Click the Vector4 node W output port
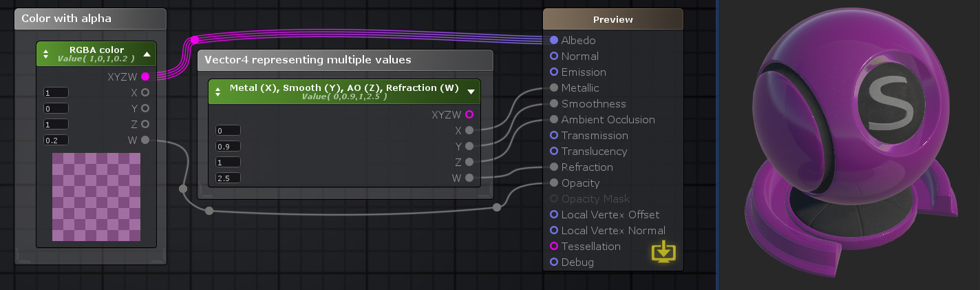Image resolution: width=980 pixels, height=290 pixels. tap(469, 178)
